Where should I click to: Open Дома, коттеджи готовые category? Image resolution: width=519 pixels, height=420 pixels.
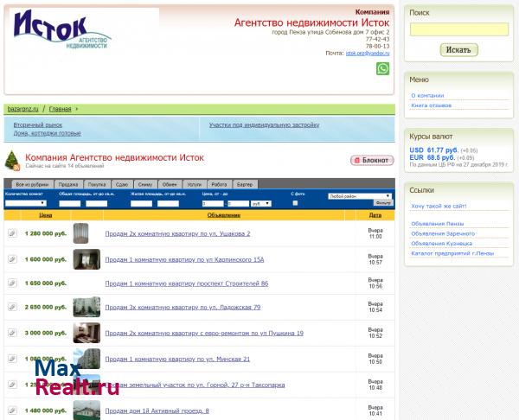(x=47, y=133)
